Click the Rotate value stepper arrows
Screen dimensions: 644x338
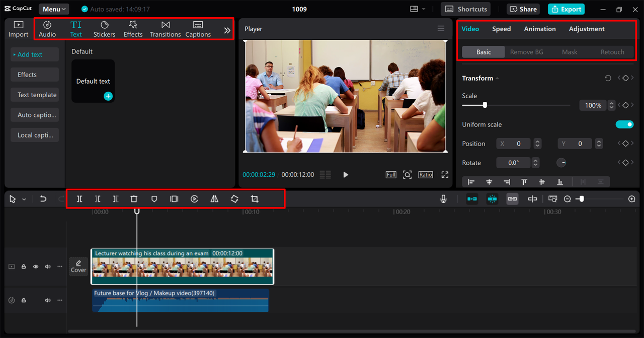coord(535,163)
